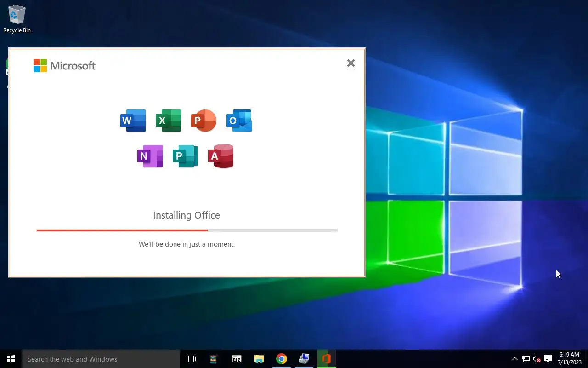Select the Office installer taskbar button
Viewport: 588px width, 368px height.
(x=326, y=359)
